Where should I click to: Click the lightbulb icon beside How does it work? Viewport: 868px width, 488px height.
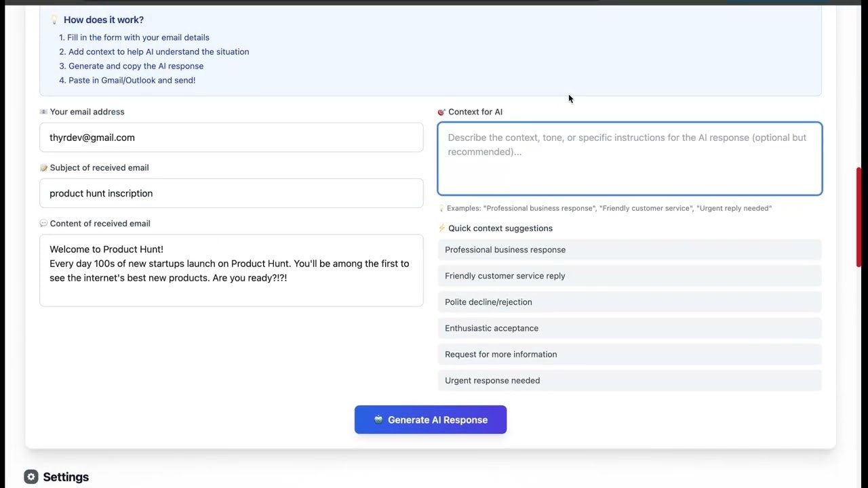click(54, 20)
